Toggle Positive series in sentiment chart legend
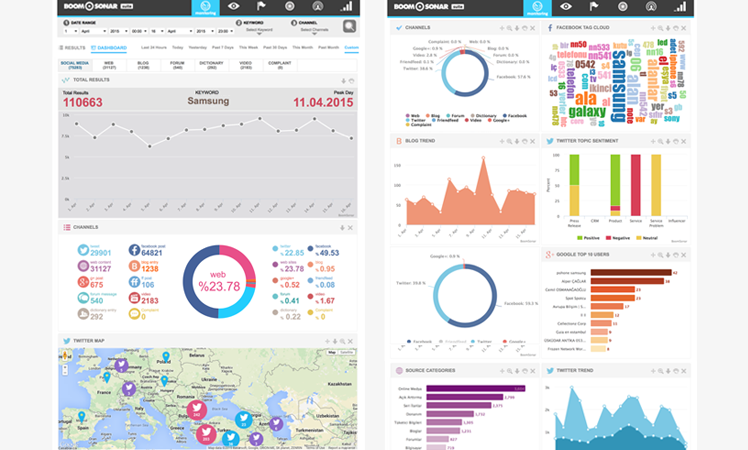This screenshot has height=450, width=748. (x=589, y=238)
